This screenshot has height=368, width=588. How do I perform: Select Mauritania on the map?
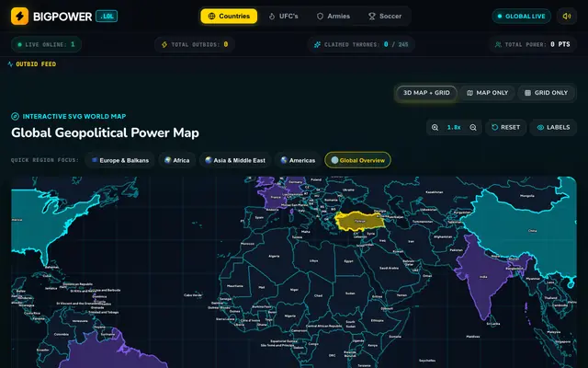coord(235,286)
